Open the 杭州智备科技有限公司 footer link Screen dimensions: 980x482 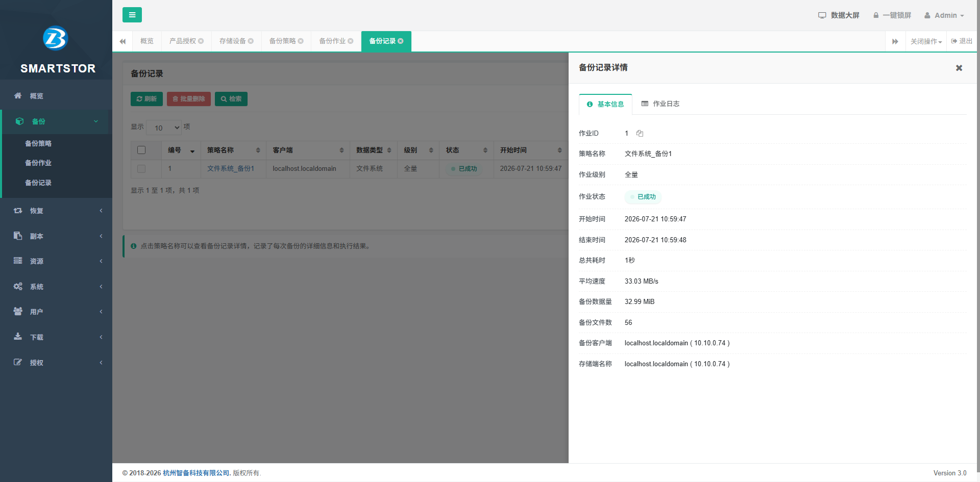tap(196, 473)
